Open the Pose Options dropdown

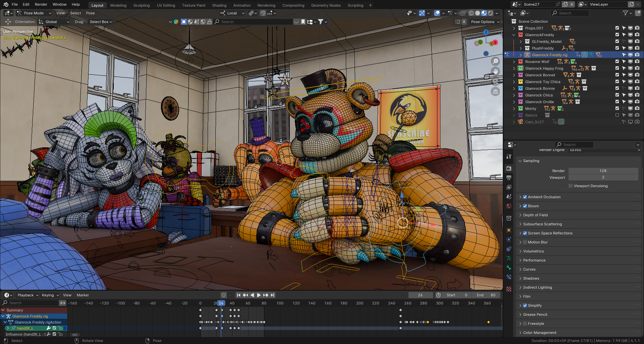click(485, 22)
